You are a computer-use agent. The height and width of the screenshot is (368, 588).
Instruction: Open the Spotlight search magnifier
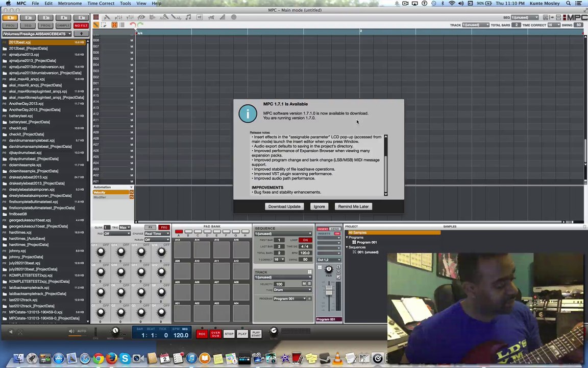tap(568, 4)
